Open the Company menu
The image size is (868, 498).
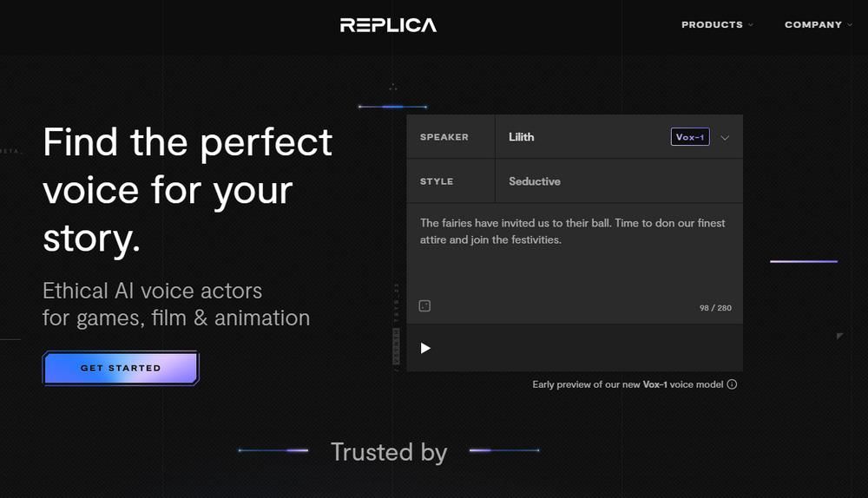(x=819, y=25)
